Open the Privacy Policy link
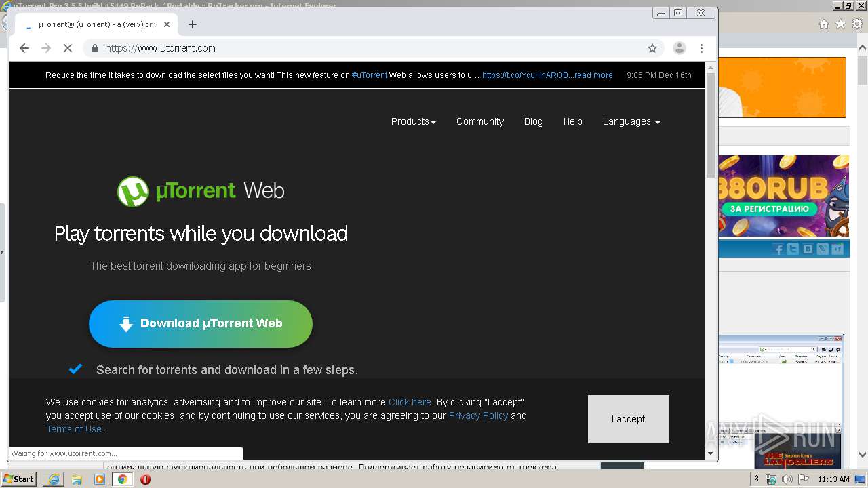The width and height of the screenshot is (868, 488). [478, 415]
